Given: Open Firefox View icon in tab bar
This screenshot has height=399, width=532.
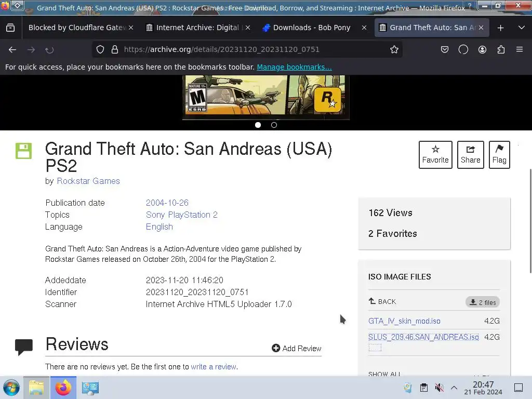Looking at the screenshot, I should [x=10, y=28].
